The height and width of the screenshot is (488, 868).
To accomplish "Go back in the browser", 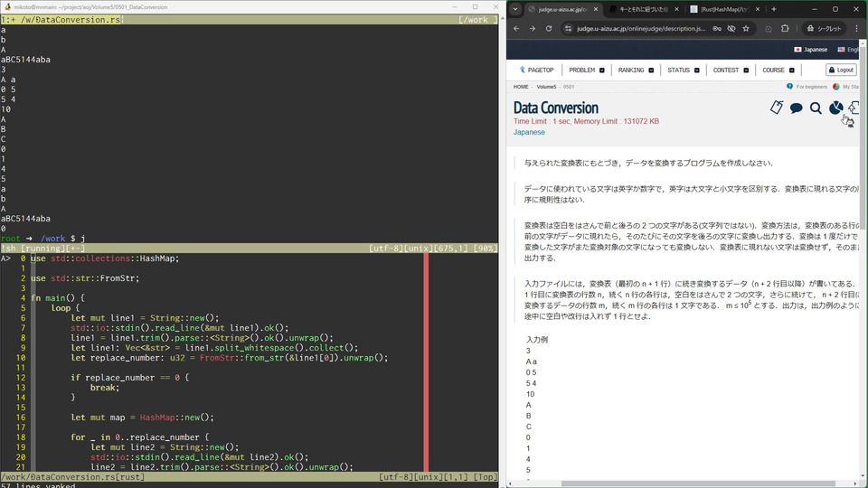I will point(516,28).
